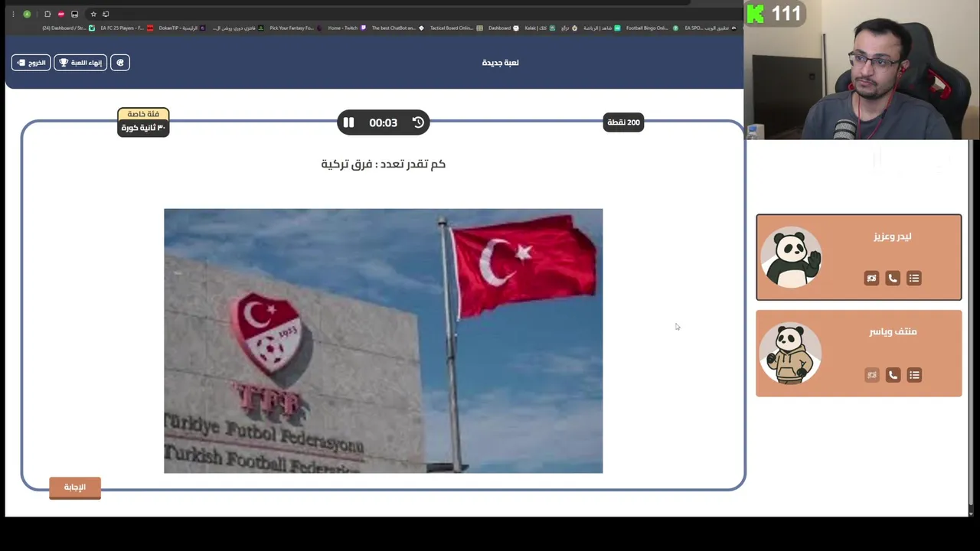Click the hoodie panda avatar of منتف وياسر
Viewport: 980px width, 551px height.
790,354
